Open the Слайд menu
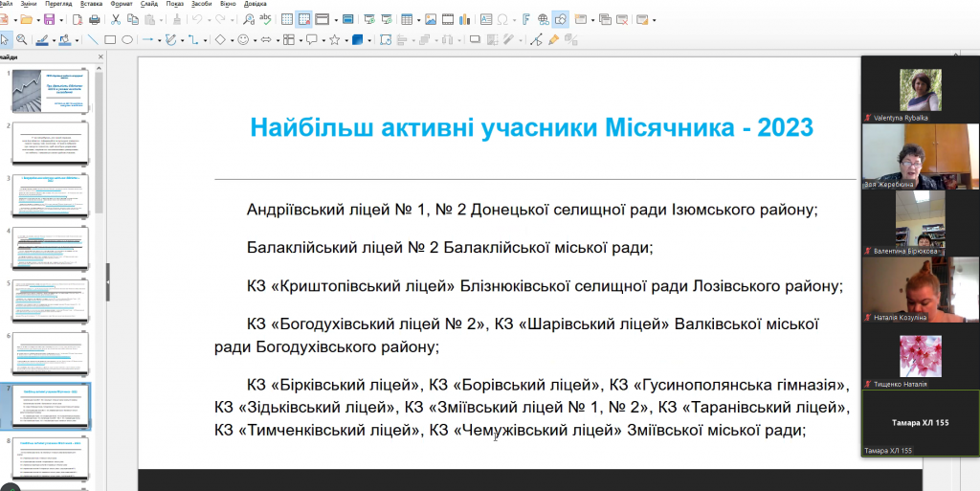This screenshot has width=980, height=491. [149, 4]
